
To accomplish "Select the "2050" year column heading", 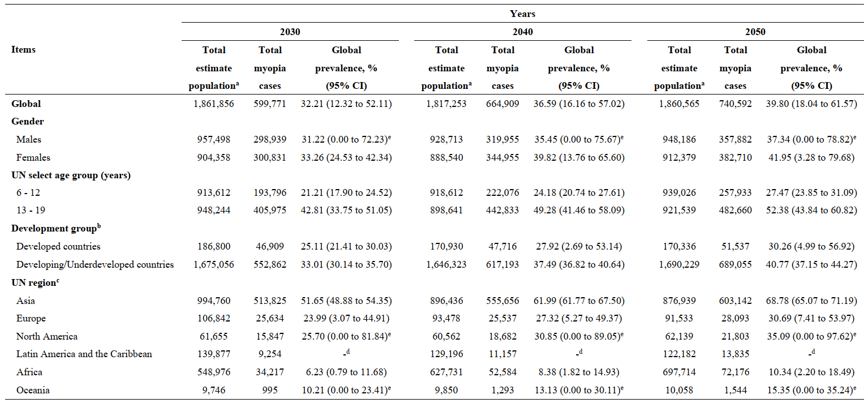I will (x=755, y=32).
